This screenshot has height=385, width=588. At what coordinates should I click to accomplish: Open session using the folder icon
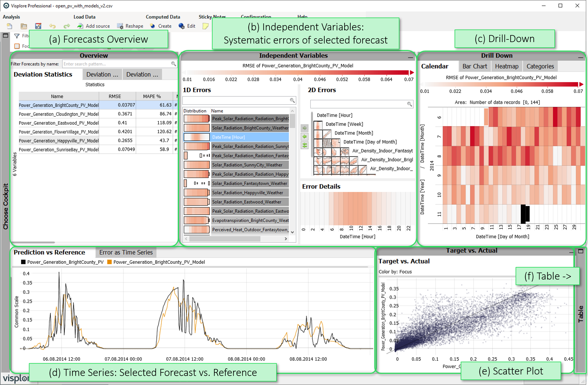coord(24,26)
